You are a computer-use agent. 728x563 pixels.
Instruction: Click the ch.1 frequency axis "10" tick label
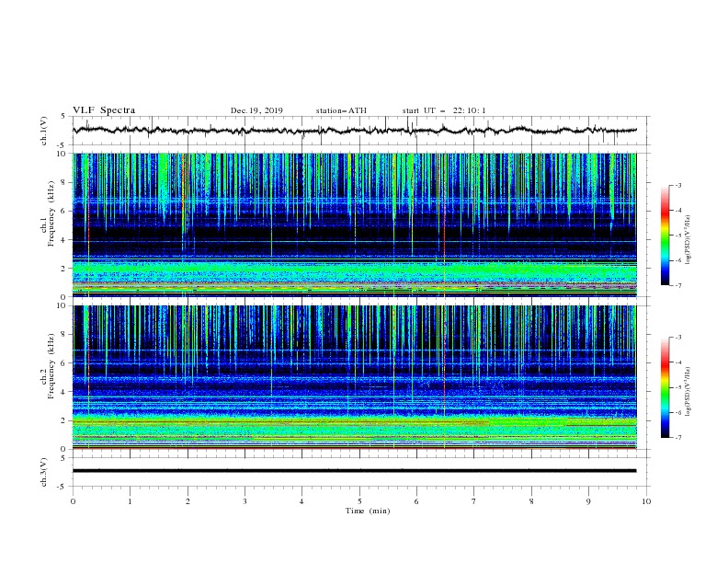click(x=63, y=154)
